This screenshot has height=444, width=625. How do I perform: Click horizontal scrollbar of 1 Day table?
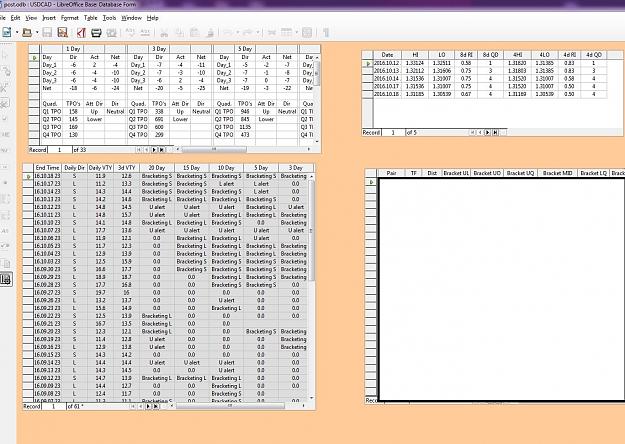214,149
